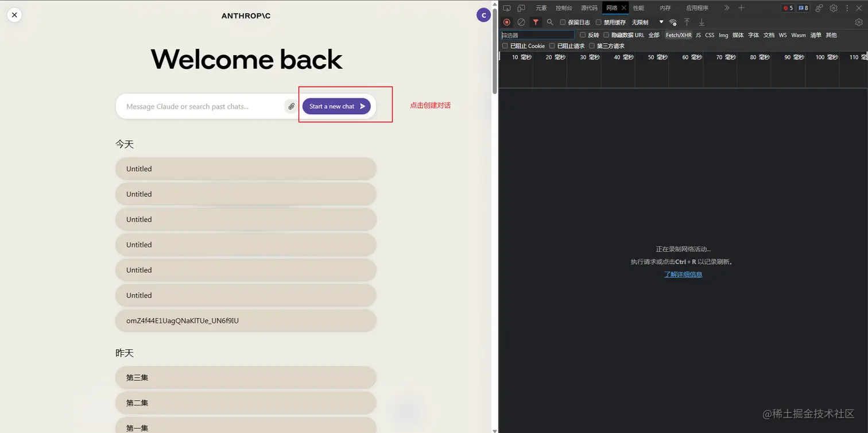
Task: Open the DevTools three-dot customize menu
Action: point(847,8)
